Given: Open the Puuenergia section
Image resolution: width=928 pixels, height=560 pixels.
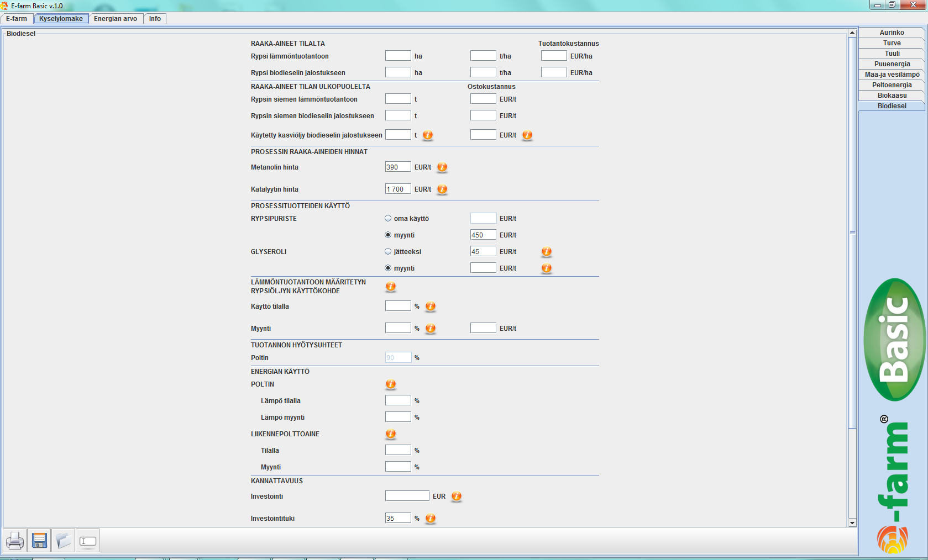Looking at the screenshot, I should point(892,64).
